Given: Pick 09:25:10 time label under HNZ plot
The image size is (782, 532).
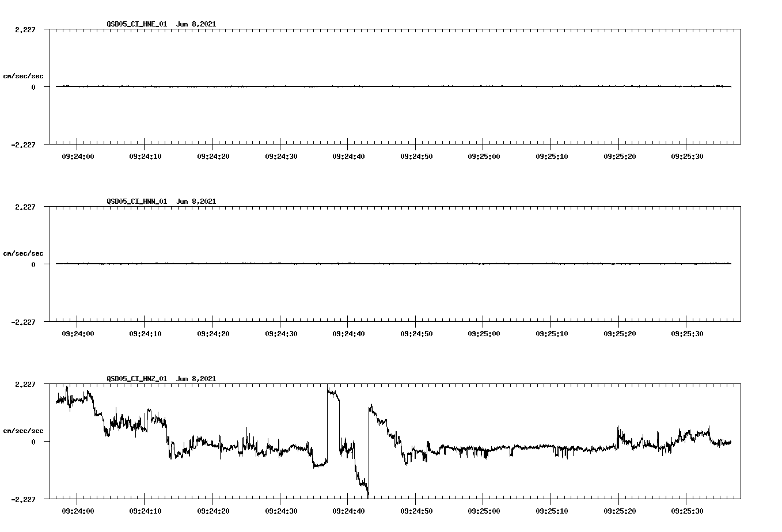Looking at the screenshot, I should (552, 511).
